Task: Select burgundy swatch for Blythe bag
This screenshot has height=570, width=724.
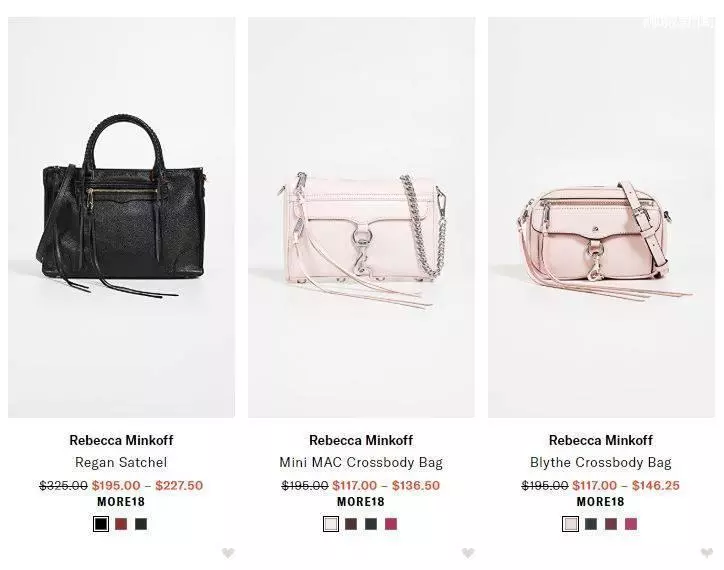Action: [611, 524]
